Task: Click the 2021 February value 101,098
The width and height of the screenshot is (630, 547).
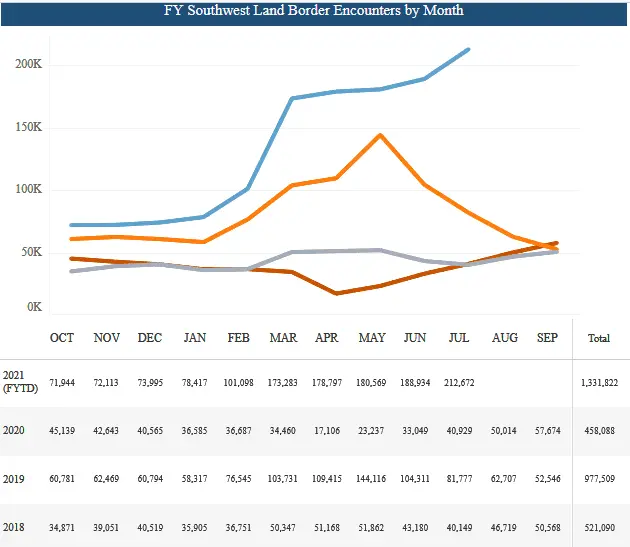Action: 239,383
